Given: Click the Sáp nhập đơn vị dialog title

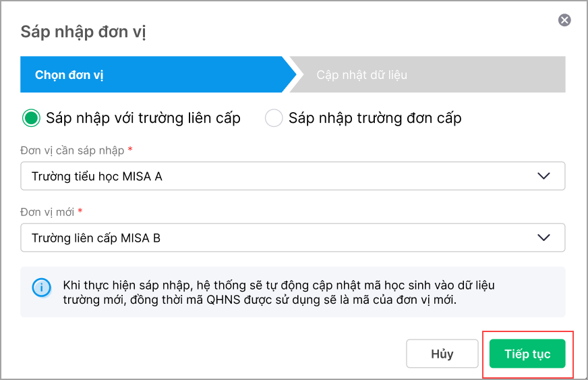Looking at the screenshot, I should pyautogui.click(x=84, y=32).
